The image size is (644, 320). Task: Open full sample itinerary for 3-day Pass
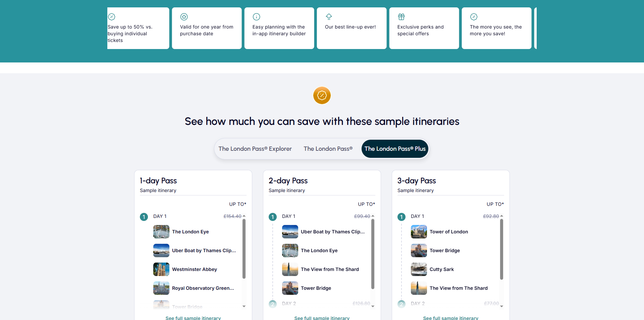coord(450,318)
